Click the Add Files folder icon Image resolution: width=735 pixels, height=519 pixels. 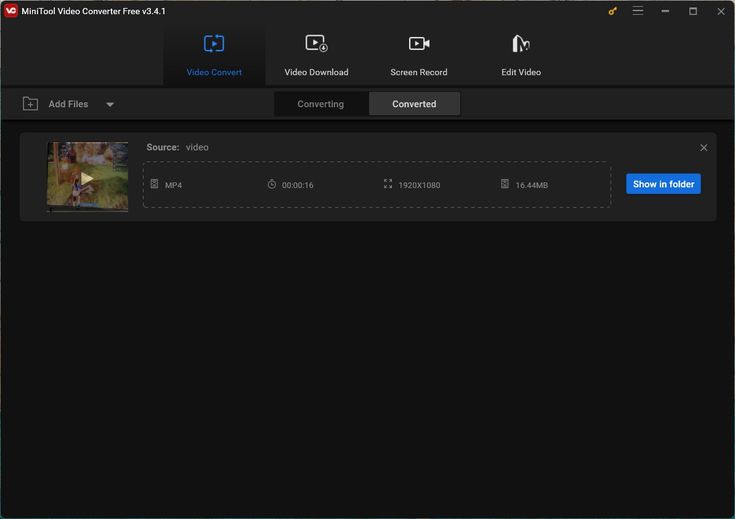tap(30, 104)
